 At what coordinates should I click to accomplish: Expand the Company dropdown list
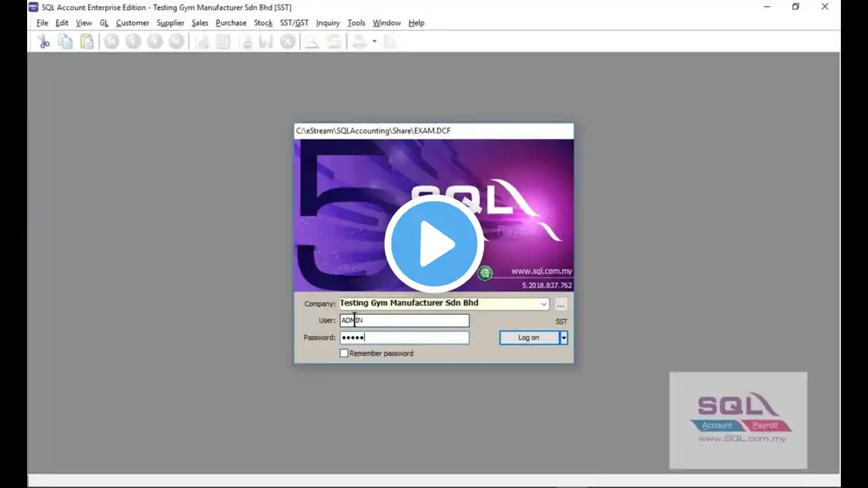(x=543, y=304)
